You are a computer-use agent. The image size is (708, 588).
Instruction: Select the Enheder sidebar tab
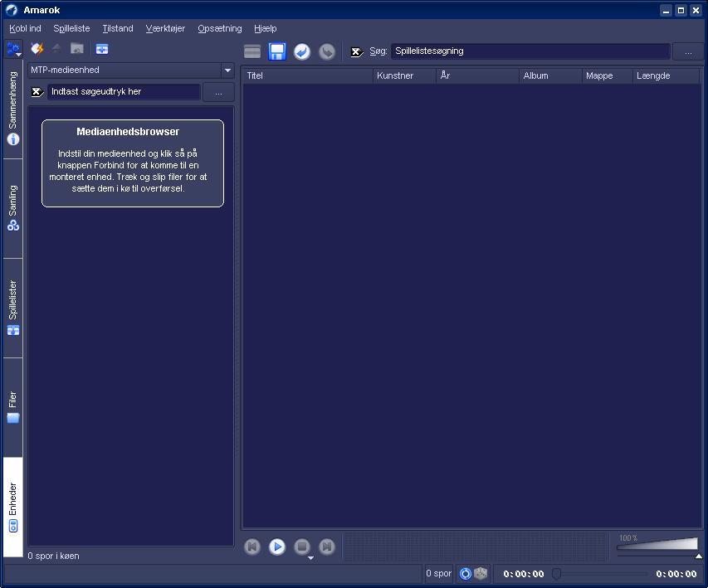pyautogui.click(x=13, y=508)
